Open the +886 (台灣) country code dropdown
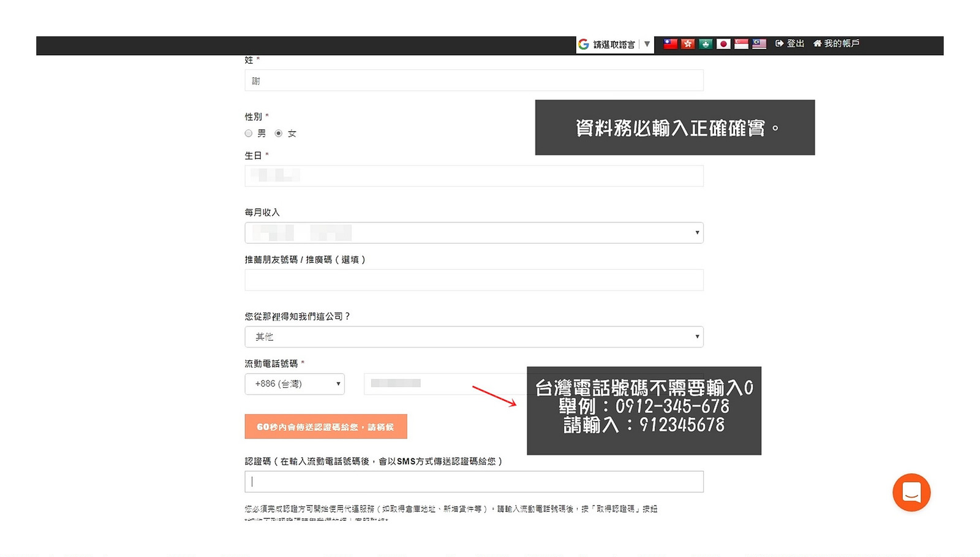Viewport: 980px width, 557px height. pyautogui.click(x=295, y=384)
